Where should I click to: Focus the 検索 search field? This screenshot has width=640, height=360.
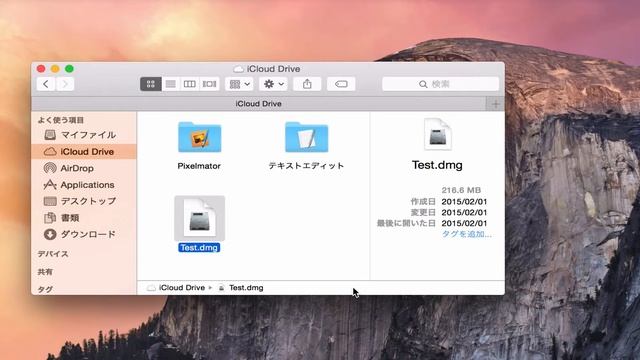[x=440, y=84]
